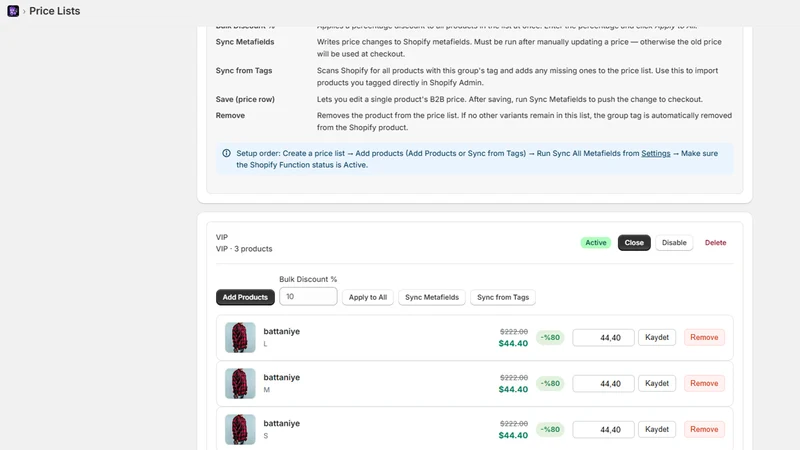Click $44.40 price on battaniye L row

(x=513, y=343)
